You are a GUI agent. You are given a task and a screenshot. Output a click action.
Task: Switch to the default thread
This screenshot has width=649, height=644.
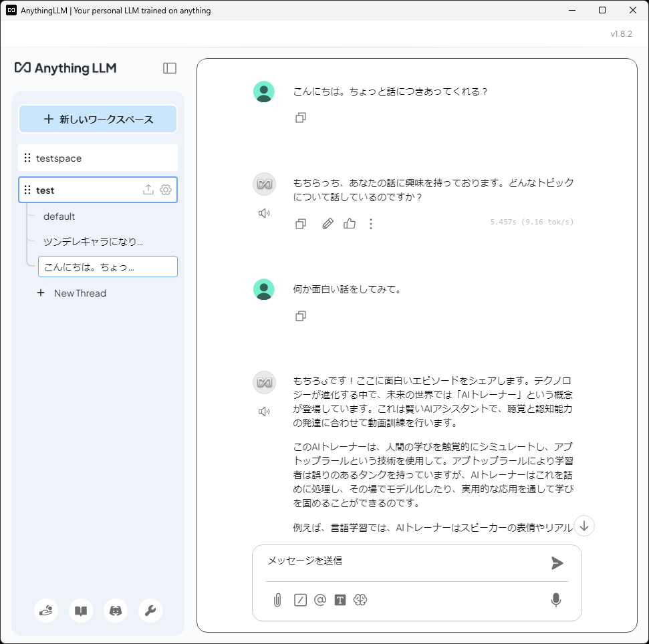coord(59,216)
